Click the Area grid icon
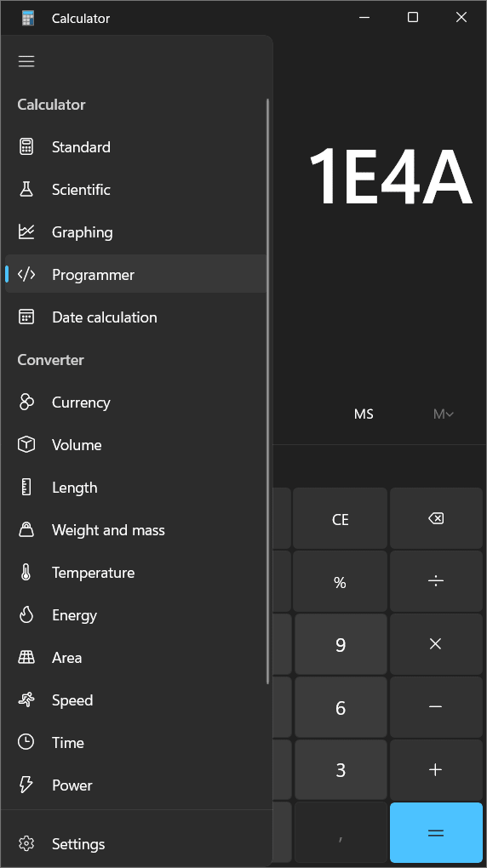 (26, 658)
